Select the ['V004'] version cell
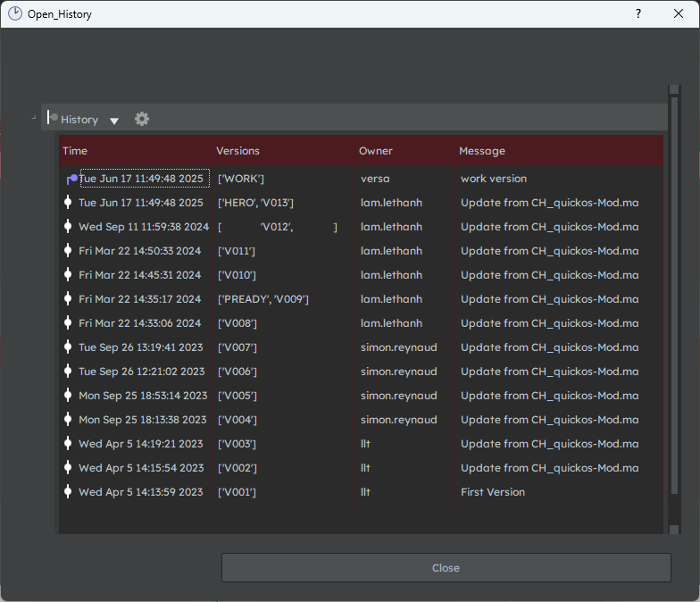The image size is (700, 602). pos(237,420)
